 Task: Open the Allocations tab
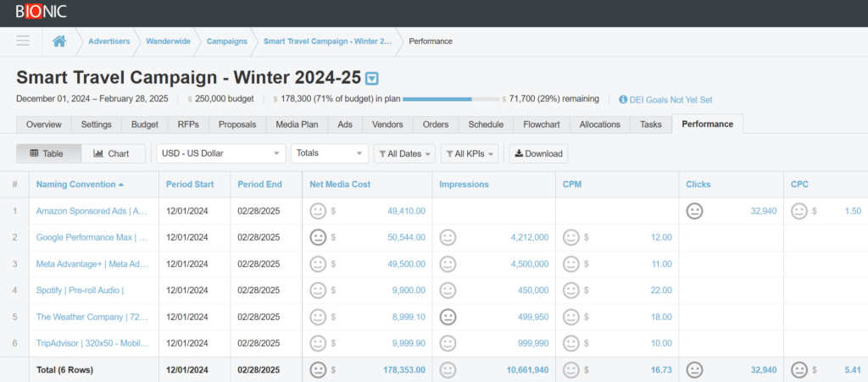click(600, 125)
